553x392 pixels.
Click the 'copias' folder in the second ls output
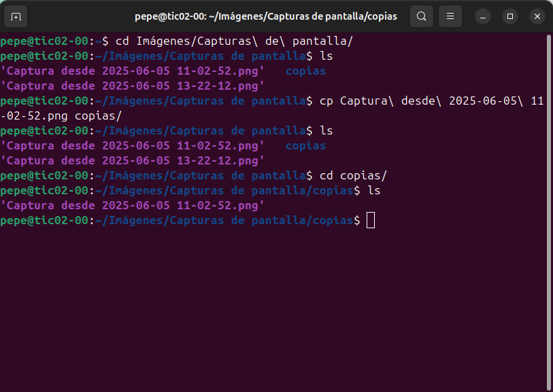click(305, 145)
